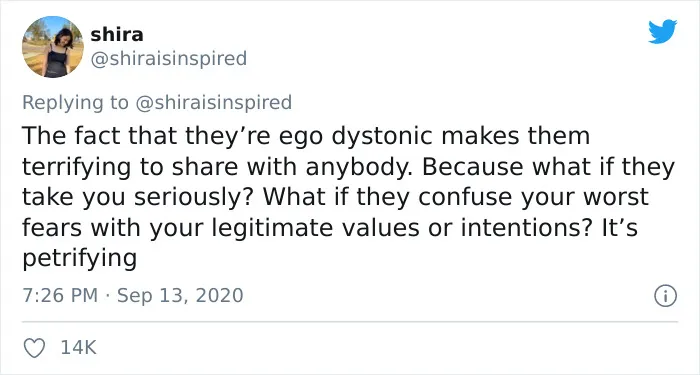Click the word petrifying in the tweet

coord(79,259)
